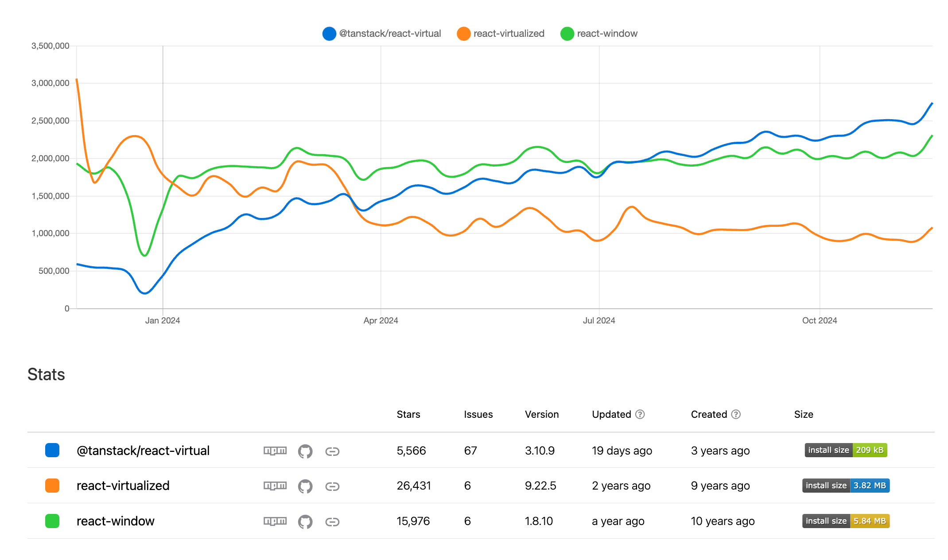The width and height of the screenshot is (948, 560).
Task: Select issues count 67
Action: pos(470,451)
